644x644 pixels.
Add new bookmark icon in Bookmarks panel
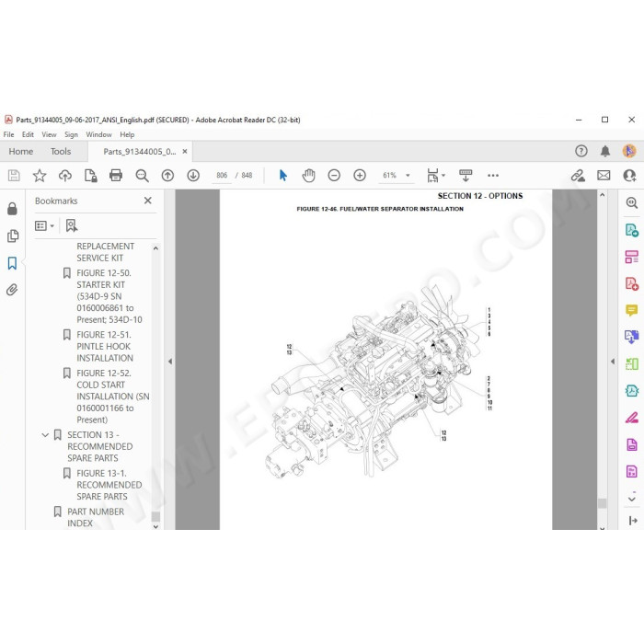click(x=72, y=226)
